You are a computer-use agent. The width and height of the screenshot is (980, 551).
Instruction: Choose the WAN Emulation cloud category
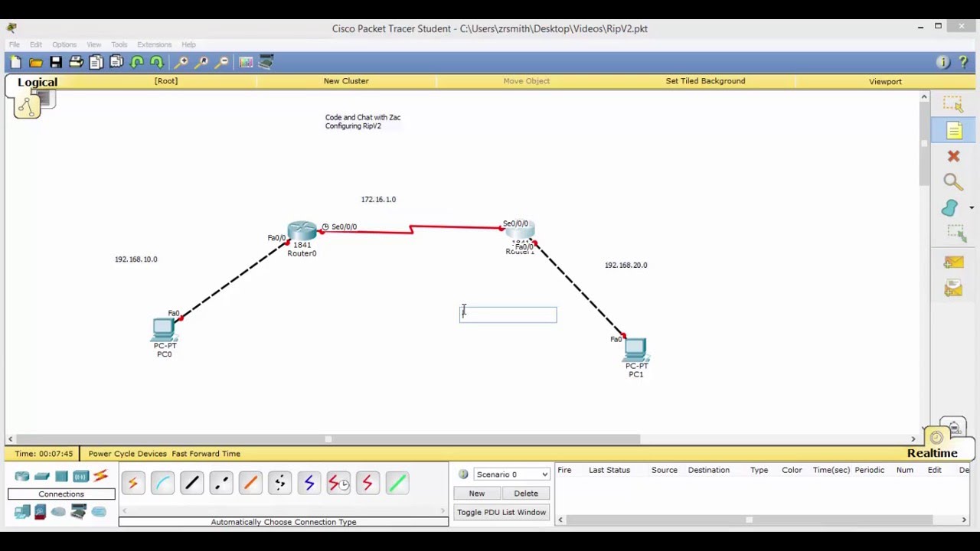click(59, 512)
